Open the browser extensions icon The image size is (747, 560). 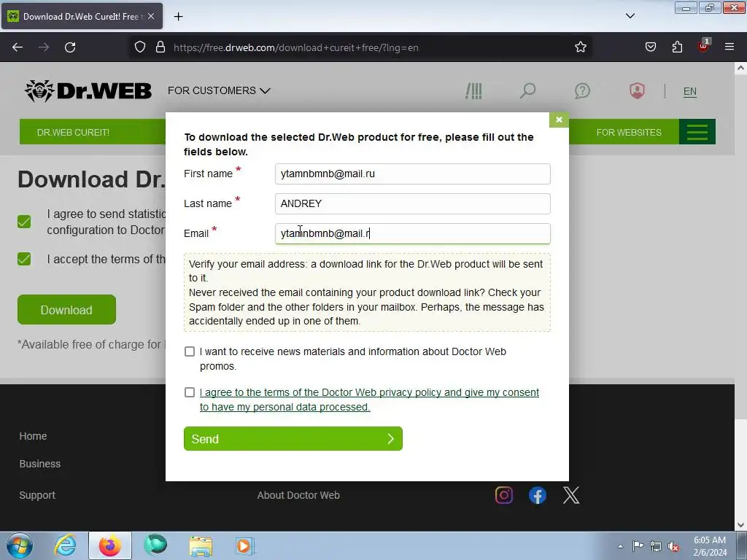(677, 47)
